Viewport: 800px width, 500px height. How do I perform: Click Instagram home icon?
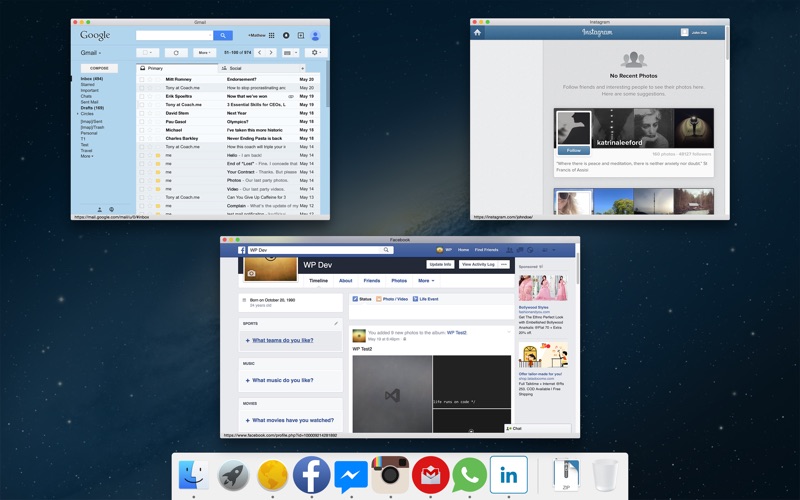click(x=478, y=33)
